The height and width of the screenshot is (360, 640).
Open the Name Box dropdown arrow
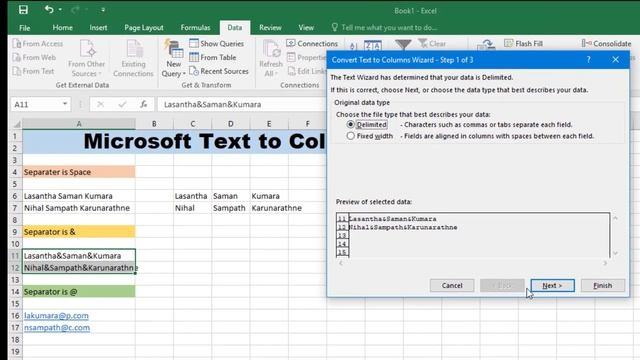(x=65, y=104)
